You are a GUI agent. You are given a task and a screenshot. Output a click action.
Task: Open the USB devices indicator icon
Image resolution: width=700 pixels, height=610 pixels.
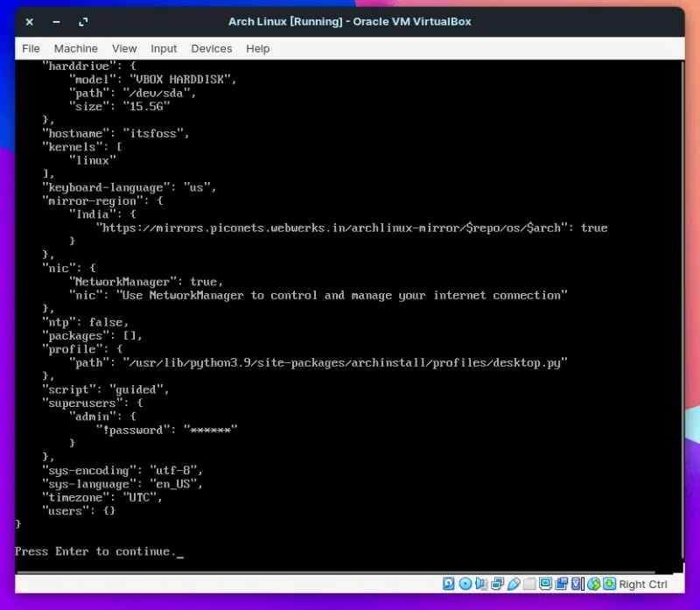(513, 584)
